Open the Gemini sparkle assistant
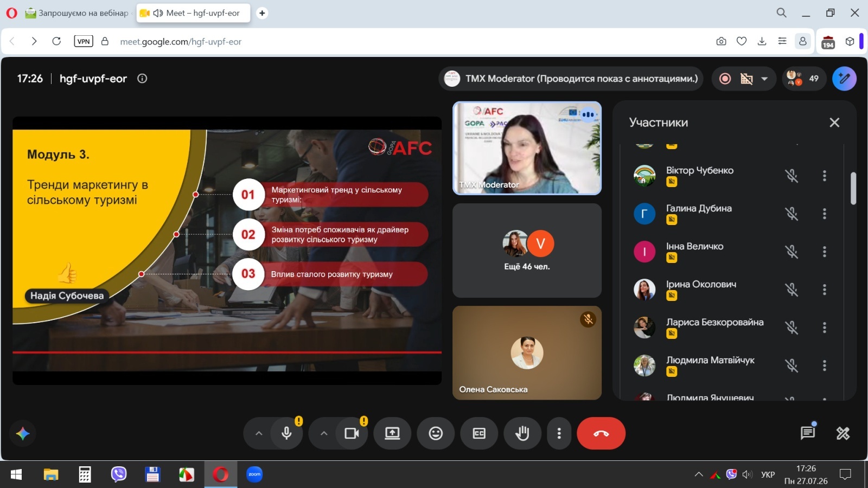 23,433
